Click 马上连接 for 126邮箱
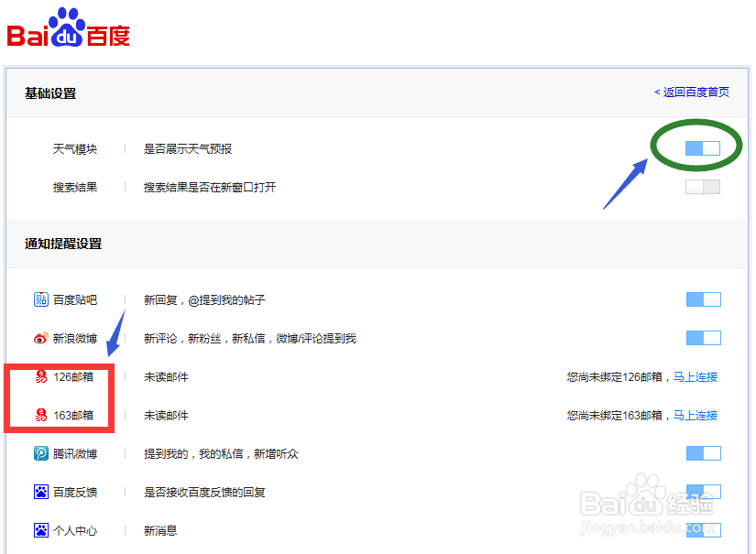The image size is (756, 554). click(696, 376)
